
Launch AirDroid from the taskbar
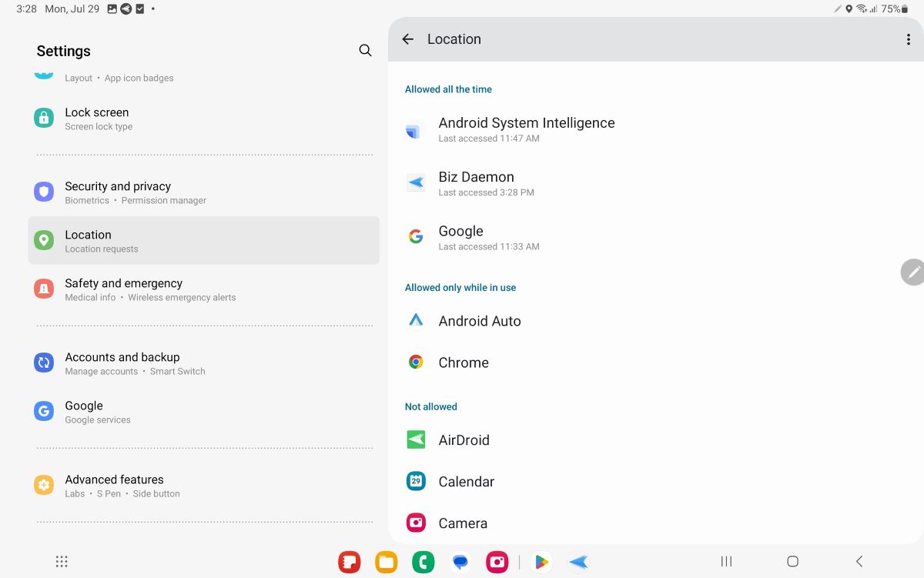pyautogui.click(x=578, y=561)
